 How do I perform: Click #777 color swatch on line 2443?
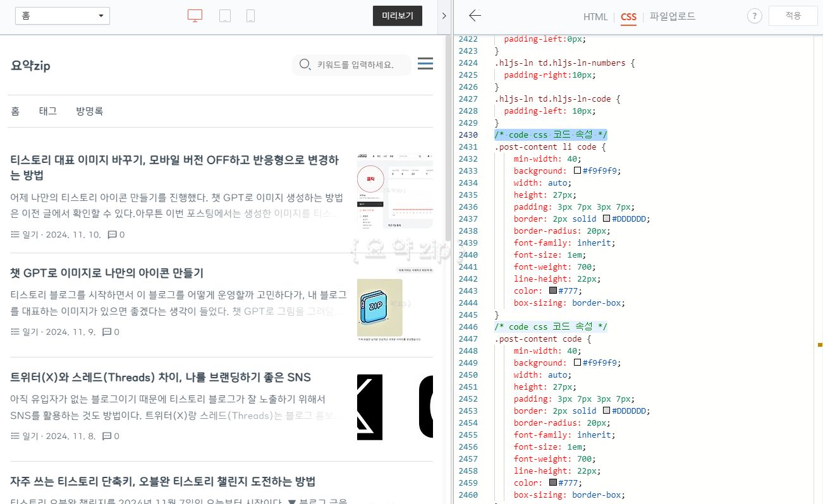click(553, 291)
